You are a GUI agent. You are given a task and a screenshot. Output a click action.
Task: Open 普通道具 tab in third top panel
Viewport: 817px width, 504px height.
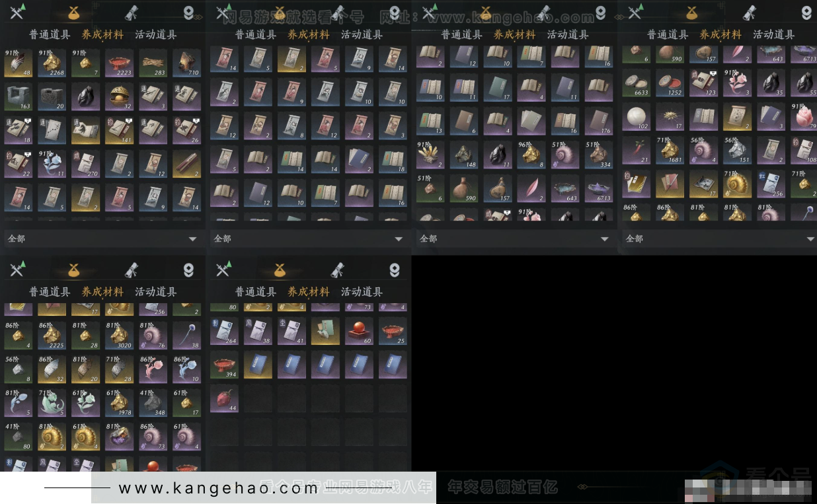pyautogui.click(x=461, y=34)
